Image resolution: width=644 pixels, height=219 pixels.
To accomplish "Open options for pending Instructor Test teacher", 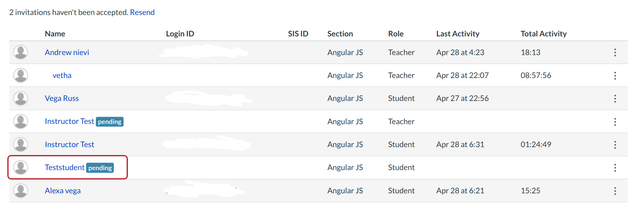I will [615, 122].
